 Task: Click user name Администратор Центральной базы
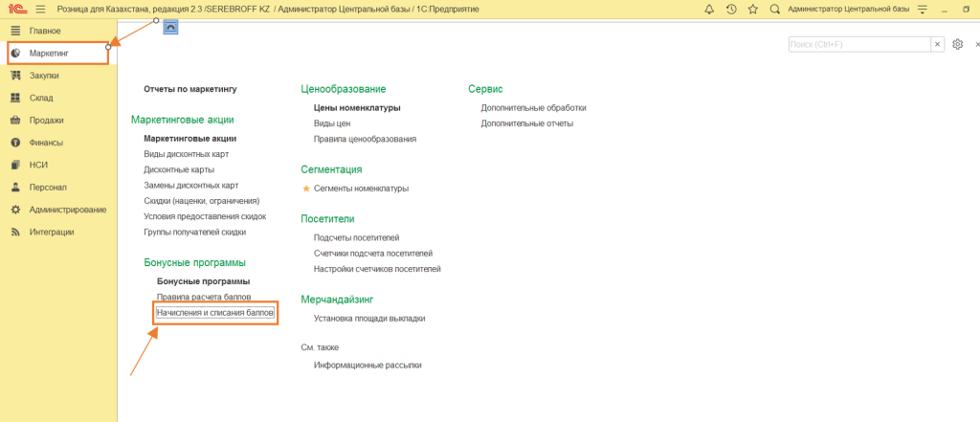pyautogui.click(x=848, y=9)
